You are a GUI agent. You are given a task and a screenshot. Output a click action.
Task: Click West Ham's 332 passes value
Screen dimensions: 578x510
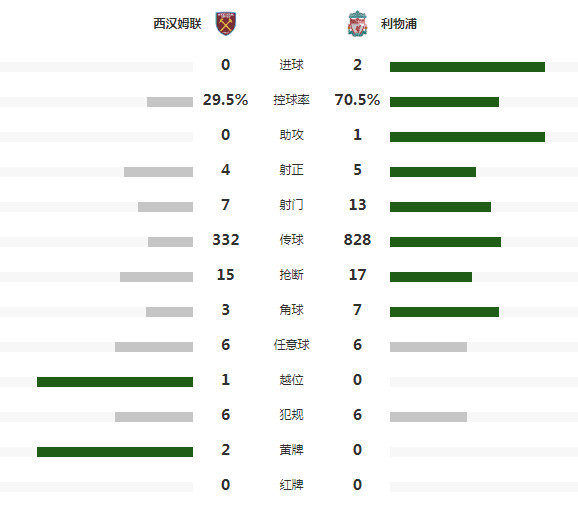pos(226,240)
